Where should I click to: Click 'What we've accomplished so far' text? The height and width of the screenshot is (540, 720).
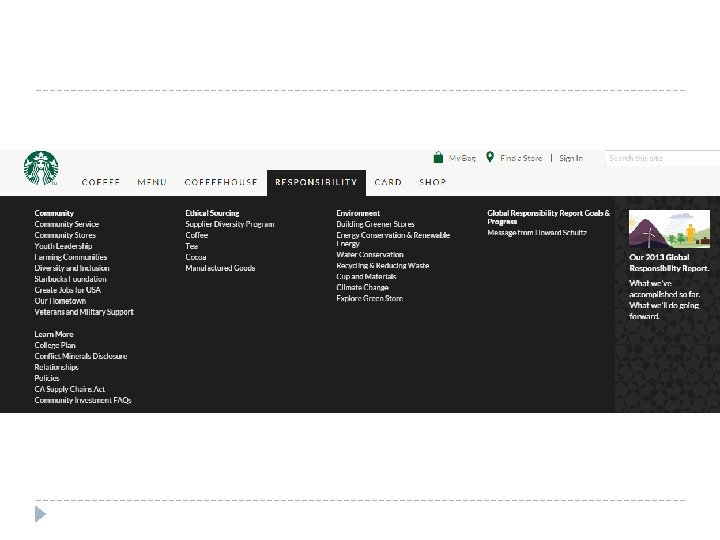pos(664,289)
